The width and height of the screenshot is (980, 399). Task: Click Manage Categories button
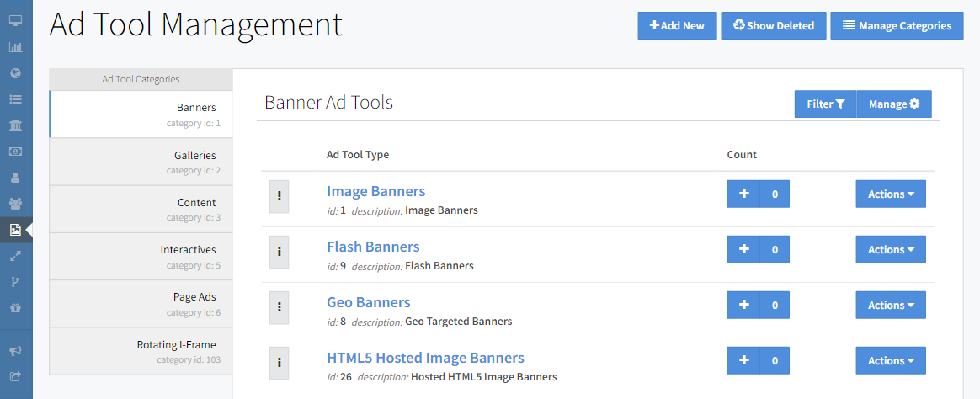click(897, 26)
